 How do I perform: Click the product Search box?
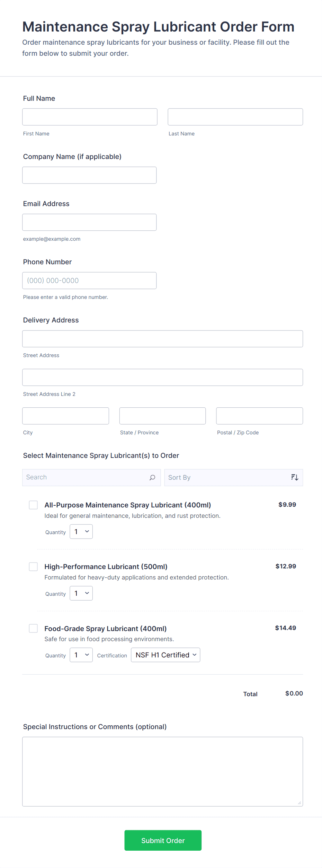click(87, 478)
